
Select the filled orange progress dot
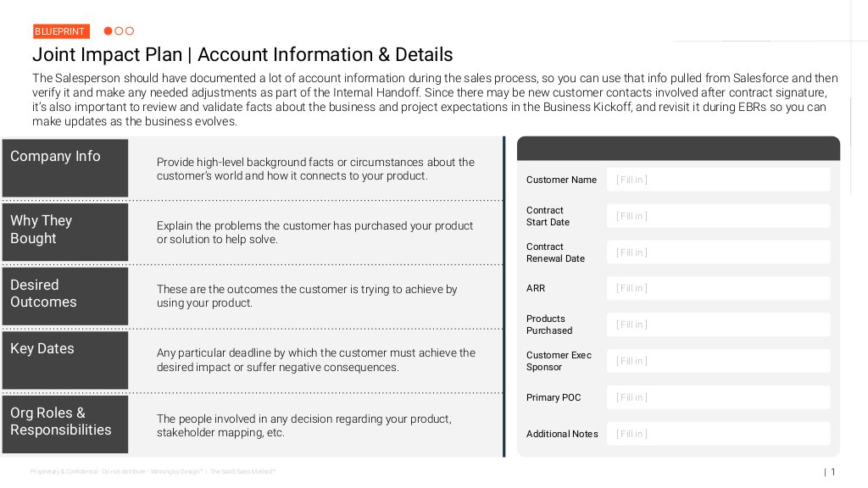108,31
